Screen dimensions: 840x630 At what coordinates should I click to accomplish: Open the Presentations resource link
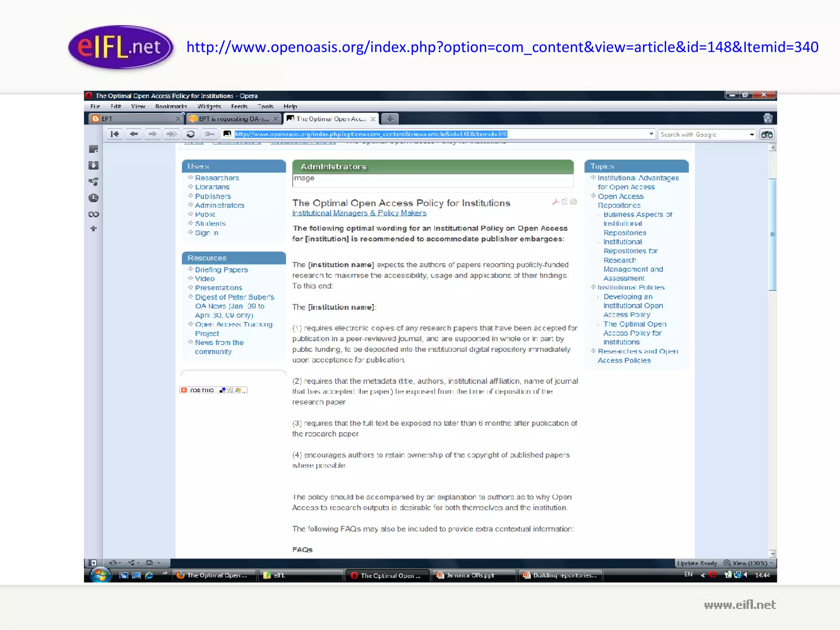coord(218,288)
